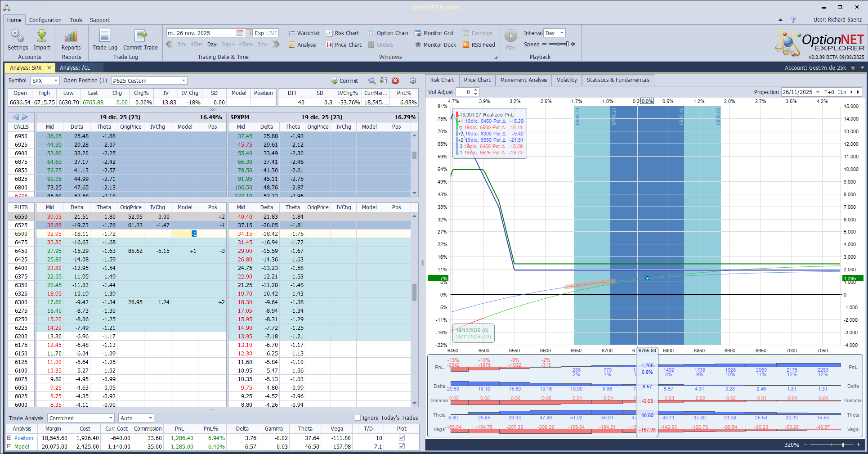868x454 pixels.
Task: Click the Commit button in analysis toolbar
Action: 345,81
